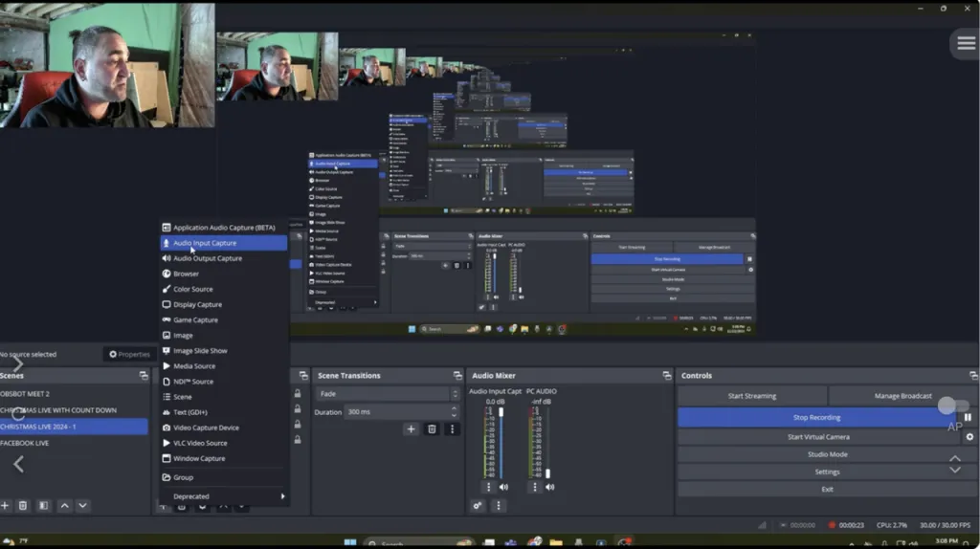This screenshot has width=980, height=549.
Task: Open transition properties three-dot menu
Action: pos(452,429)
